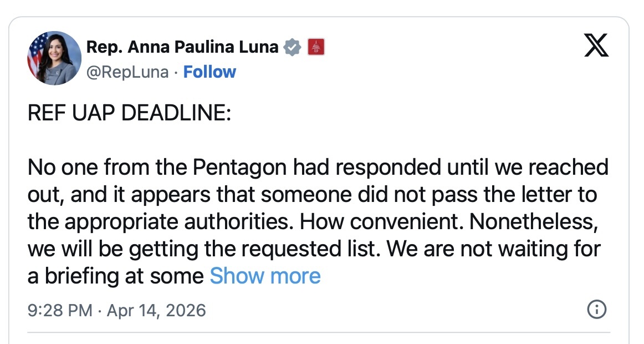Show the full post via Show more
644x344 pixels.
[x=265, y=276]
